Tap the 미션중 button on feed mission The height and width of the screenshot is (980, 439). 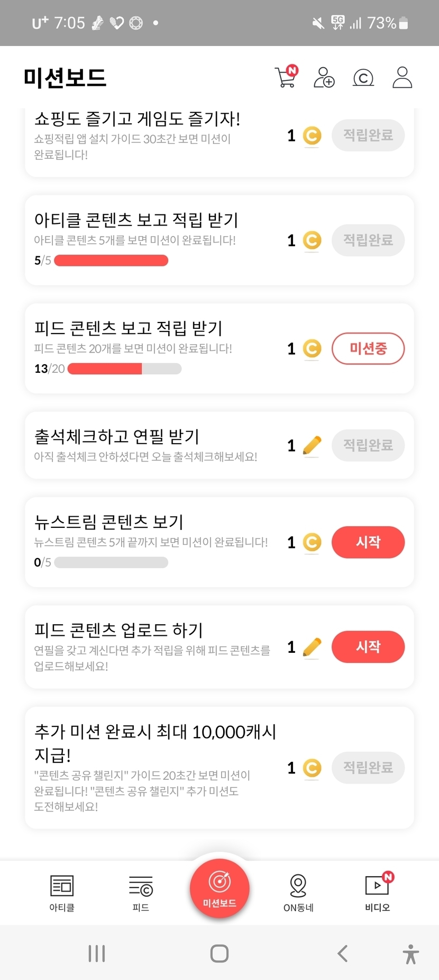point(368,348)
